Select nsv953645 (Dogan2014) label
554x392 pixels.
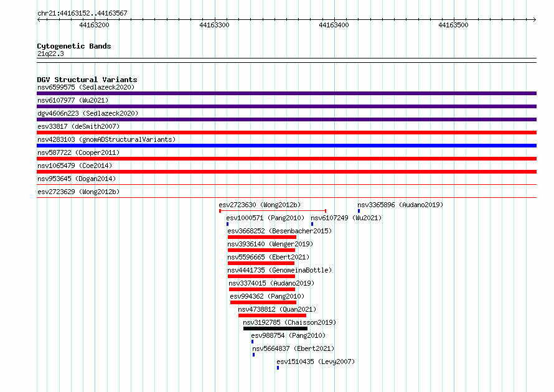click(77, 179)
